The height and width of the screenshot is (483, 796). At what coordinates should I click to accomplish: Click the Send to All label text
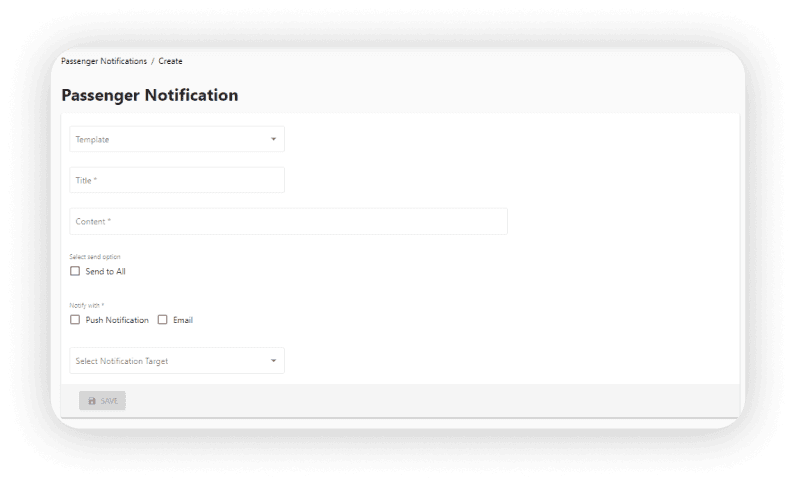(x=105, y=272)
